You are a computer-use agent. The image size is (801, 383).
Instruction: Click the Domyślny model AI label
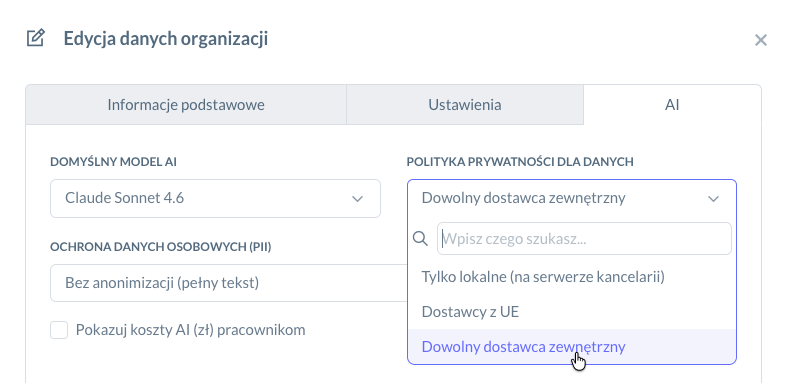113,162
